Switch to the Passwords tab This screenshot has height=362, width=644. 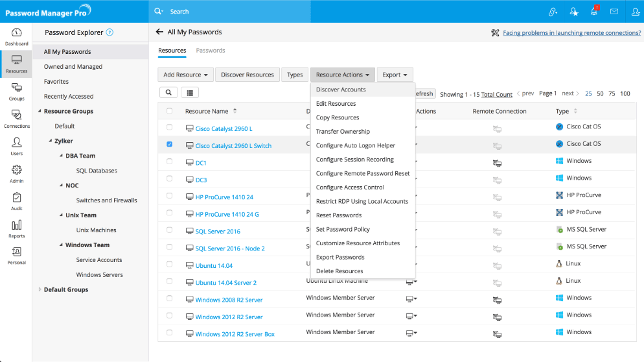[211, 51]
